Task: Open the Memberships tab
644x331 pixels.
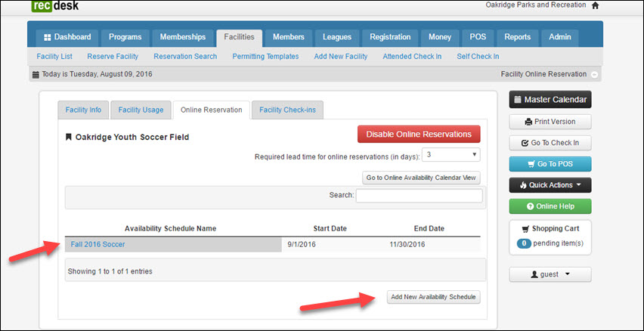Action: point(183,37)
